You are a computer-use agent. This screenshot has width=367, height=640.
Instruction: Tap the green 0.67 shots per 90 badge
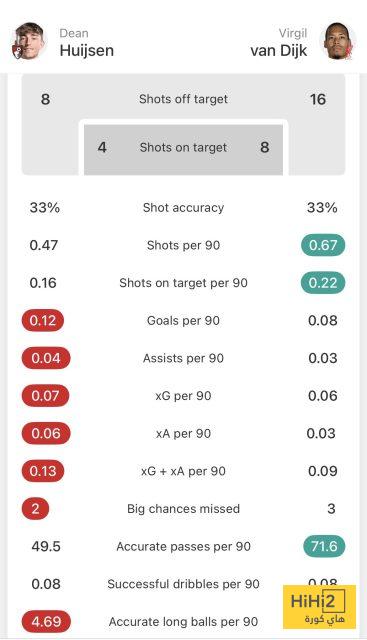(323, 245)
